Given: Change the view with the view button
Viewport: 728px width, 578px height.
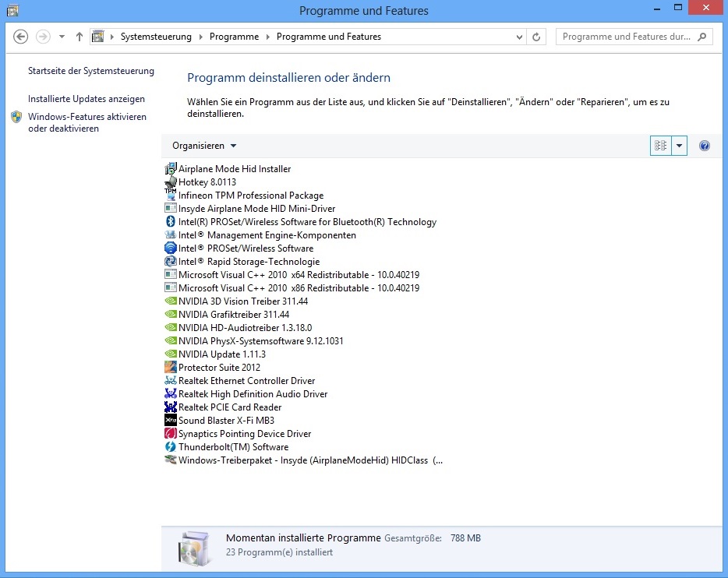Looking at the screenshot, I should pyautogui.click(x=661, y=146).
